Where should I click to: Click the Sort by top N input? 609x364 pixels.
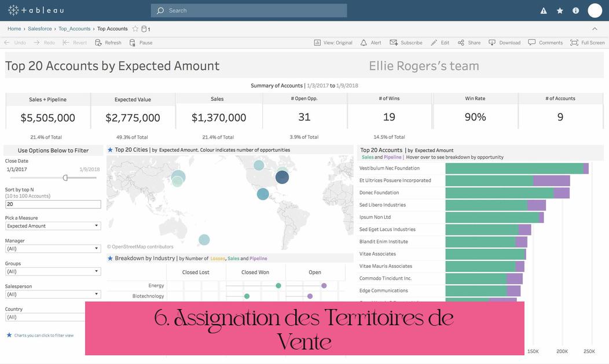coord(53,204)
